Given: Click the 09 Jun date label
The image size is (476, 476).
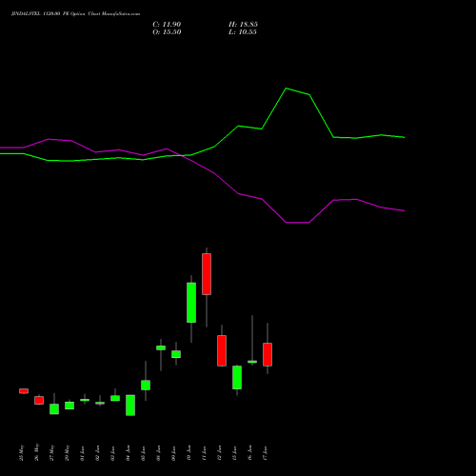Looking at the screenshot, I should 174,453.
